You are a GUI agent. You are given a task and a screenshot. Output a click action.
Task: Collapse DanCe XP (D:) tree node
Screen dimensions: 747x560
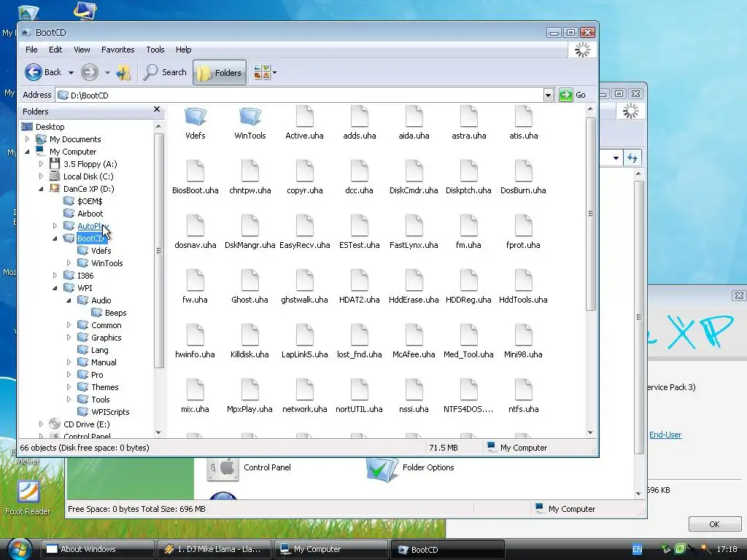point(41,189)
